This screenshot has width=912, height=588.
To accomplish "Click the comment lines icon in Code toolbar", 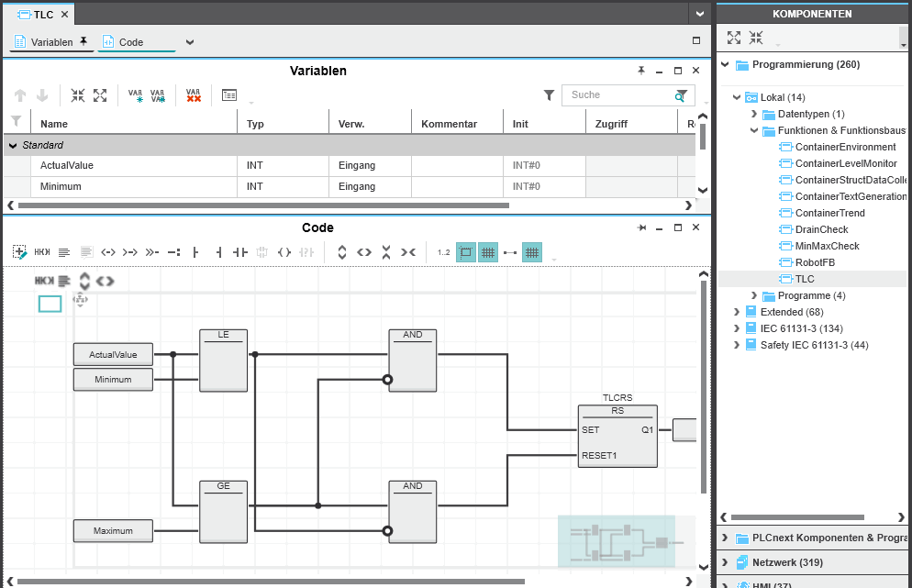I will 64,251.
